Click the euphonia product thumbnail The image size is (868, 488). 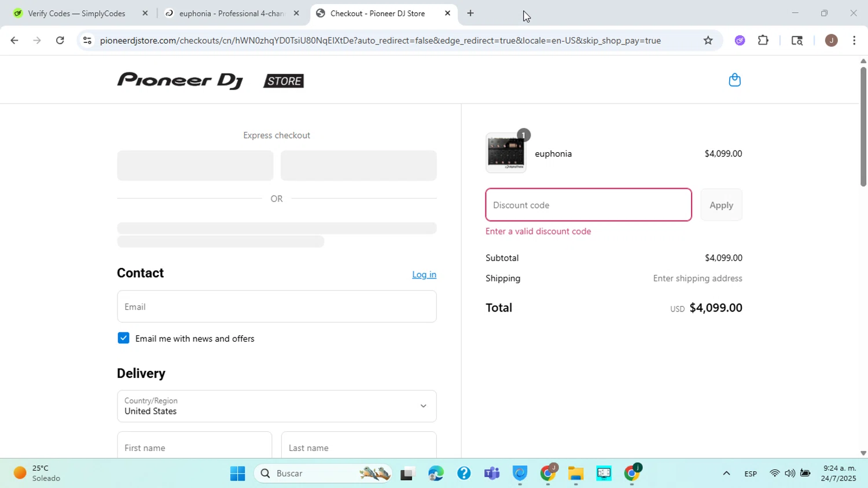[x=506, y=153]
